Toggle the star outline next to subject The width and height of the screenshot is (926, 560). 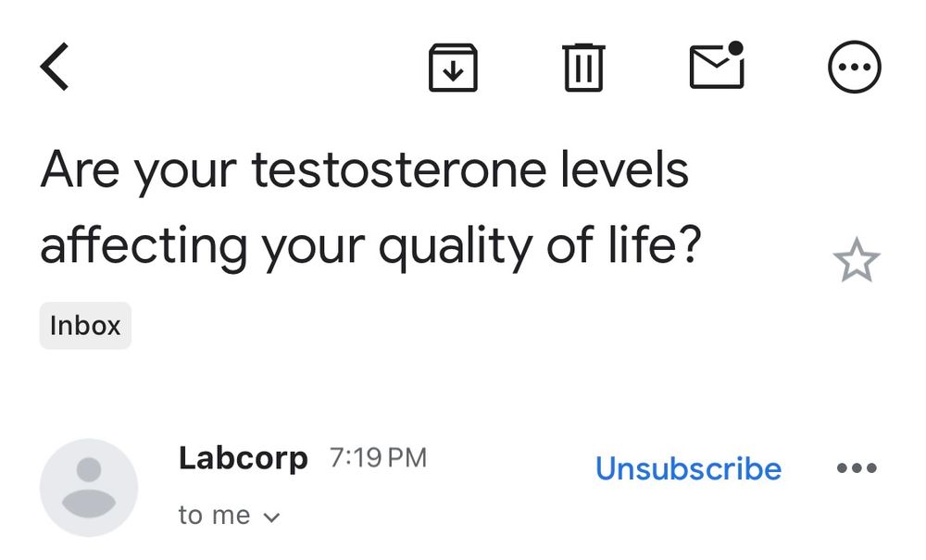[x=856, y=262]
